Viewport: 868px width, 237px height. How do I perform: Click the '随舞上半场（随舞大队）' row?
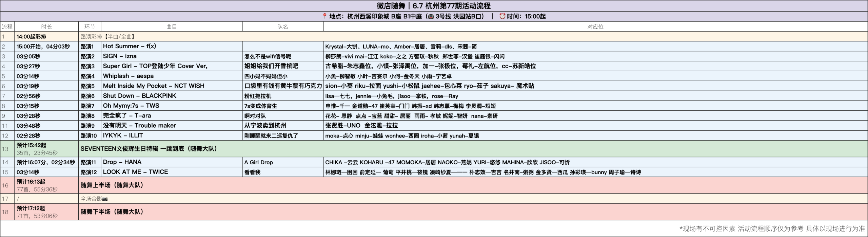(x=473, y=185)
